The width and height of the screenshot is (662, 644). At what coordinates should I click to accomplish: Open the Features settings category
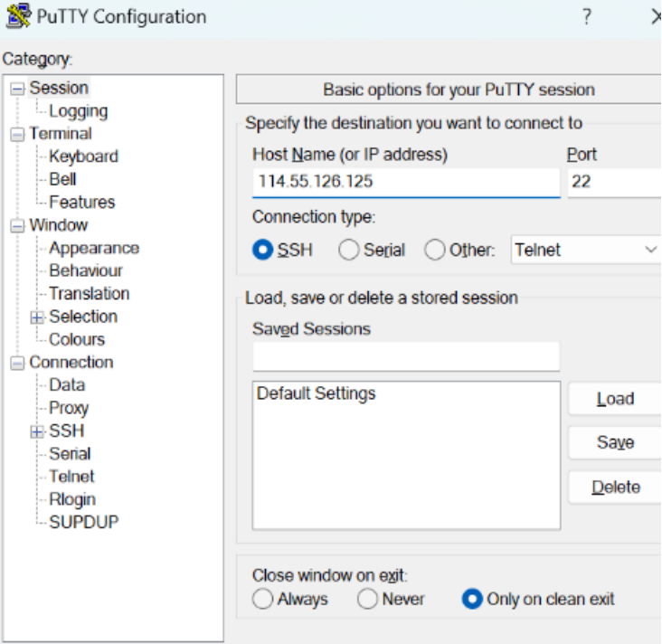click(82, 203)
